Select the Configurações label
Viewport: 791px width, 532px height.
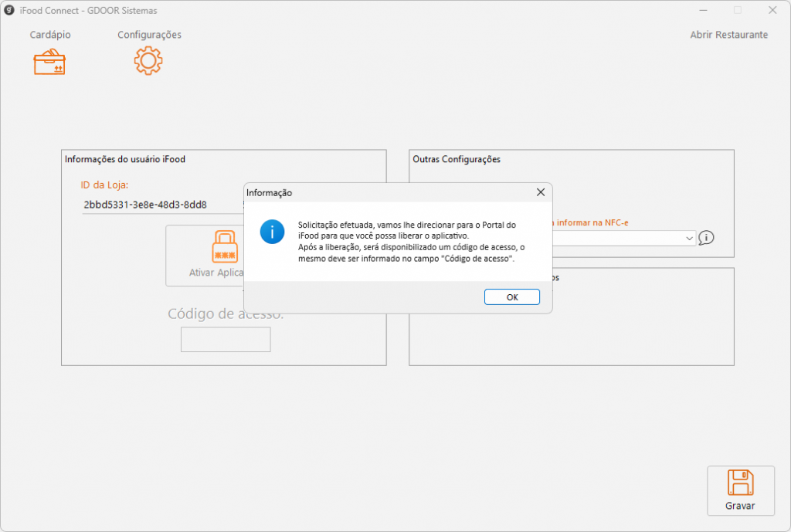tap(149, 35)
